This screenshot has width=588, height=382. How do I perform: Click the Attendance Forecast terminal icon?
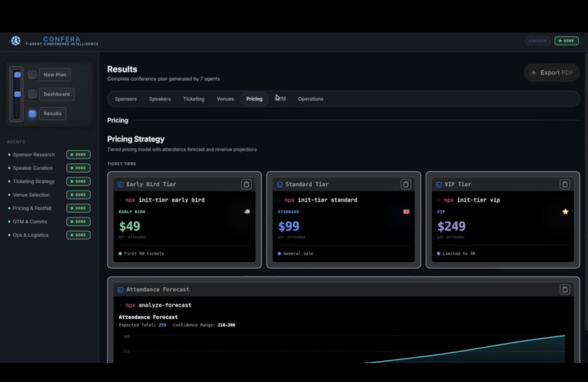click(120, 290)
